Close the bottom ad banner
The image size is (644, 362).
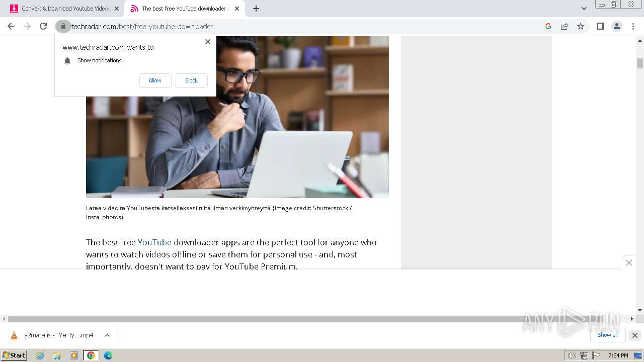[629, 262]
